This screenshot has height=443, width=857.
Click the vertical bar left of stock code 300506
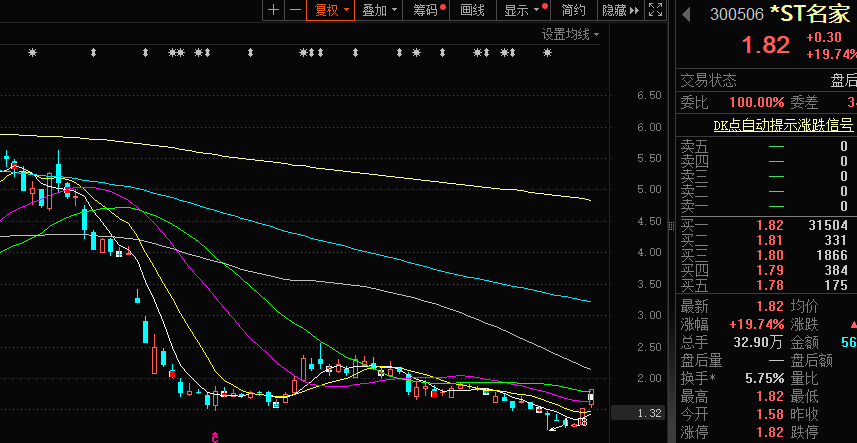click(686, 14)
